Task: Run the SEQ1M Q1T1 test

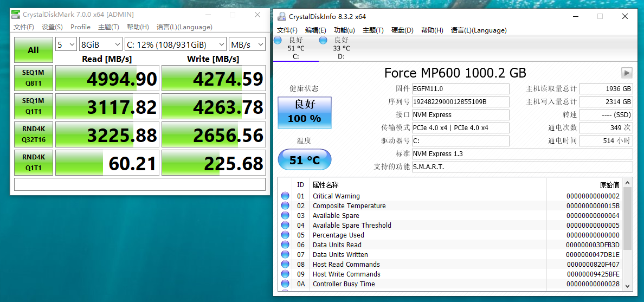Action: pos(33,106)
